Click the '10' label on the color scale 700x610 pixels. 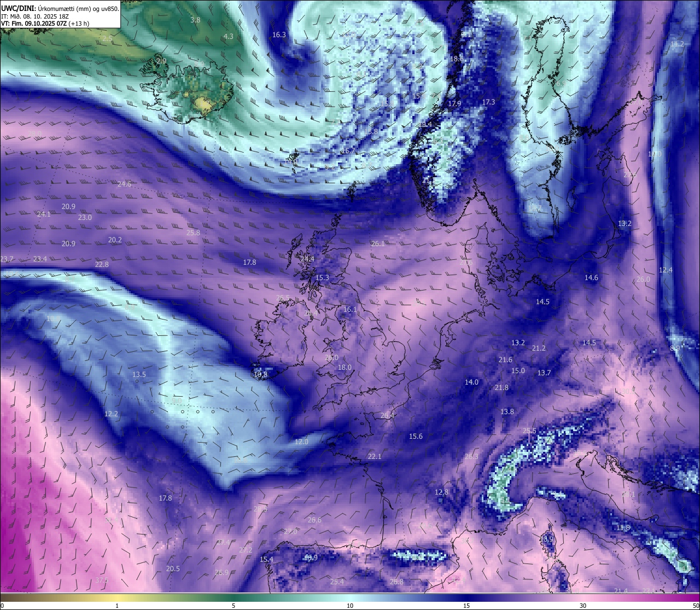(349, 606)
